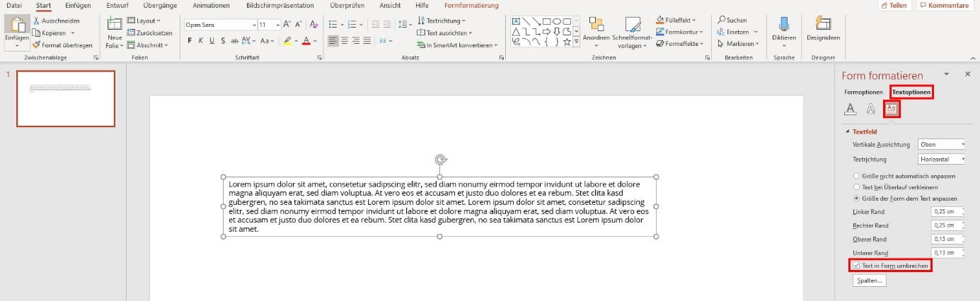The height and width of the screenshot is (301, 980).
Task: Select Text bei Überlauf verkleinern option
Action: coord(857,187)
